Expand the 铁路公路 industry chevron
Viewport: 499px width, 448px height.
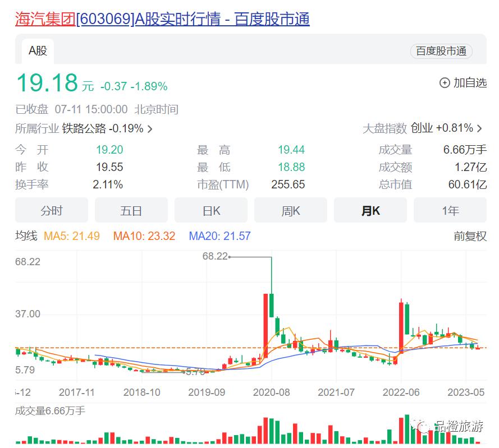tap(150, 129)
